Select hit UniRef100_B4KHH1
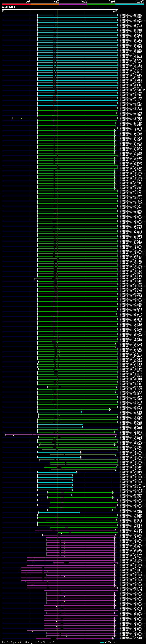 131,145
